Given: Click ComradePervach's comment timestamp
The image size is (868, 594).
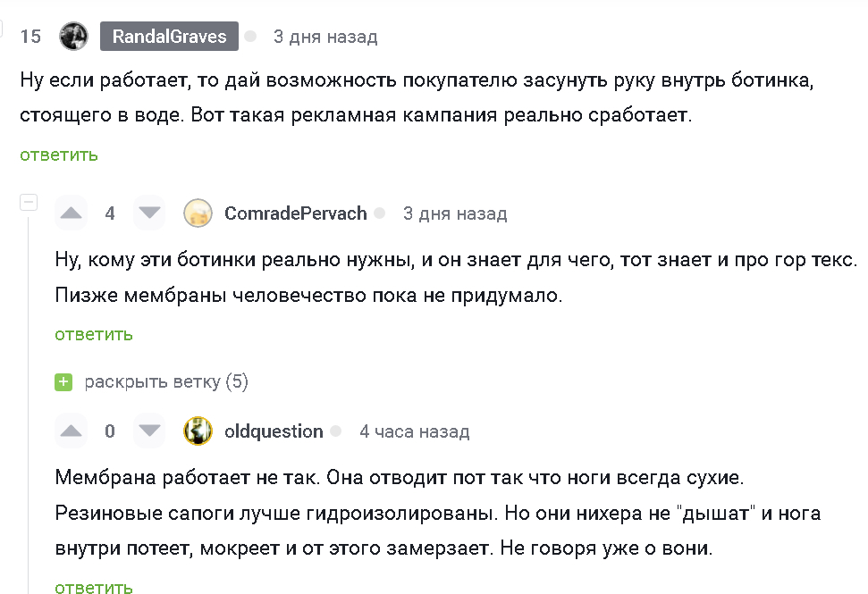Looking at the screenshot, I should click(x=455, y=213).
